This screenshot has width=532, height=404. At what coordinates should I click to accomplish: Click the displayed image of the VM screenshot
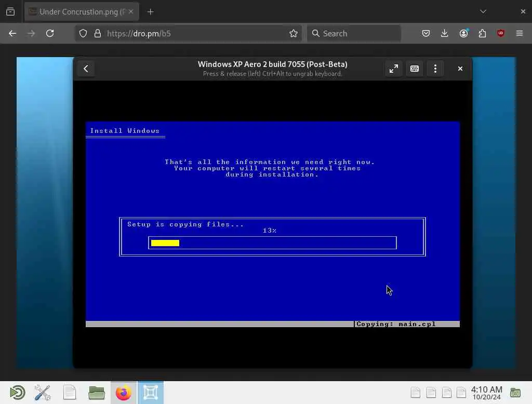[x=267, y=213]
